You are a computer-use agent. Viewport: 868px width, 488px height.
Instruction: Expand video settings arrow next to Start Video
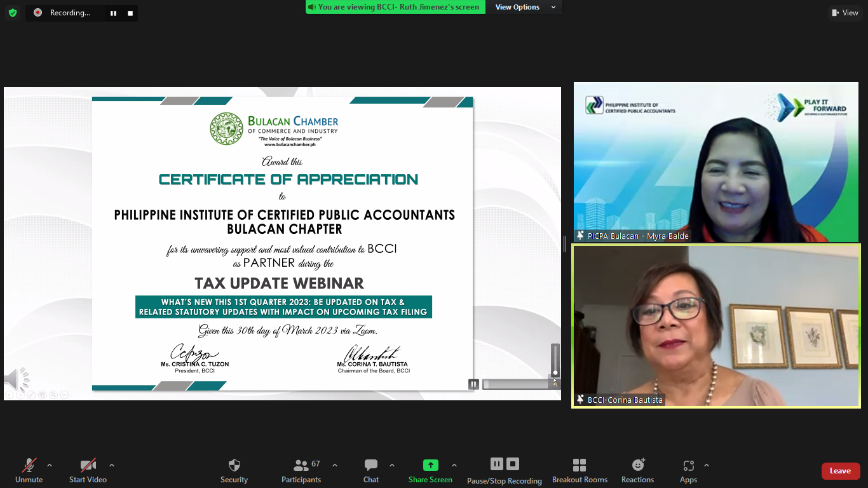[x=112, y=465]
